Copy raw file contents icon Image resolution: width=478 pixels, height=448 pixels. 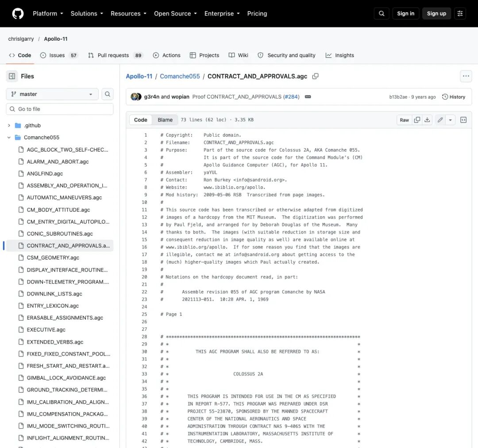tap(417, 120)
